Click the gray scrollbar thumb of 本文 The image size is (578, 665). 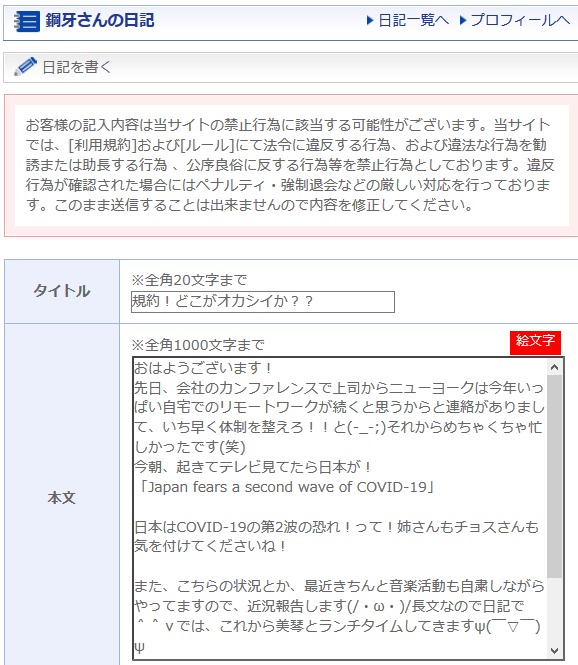(554, 476)
